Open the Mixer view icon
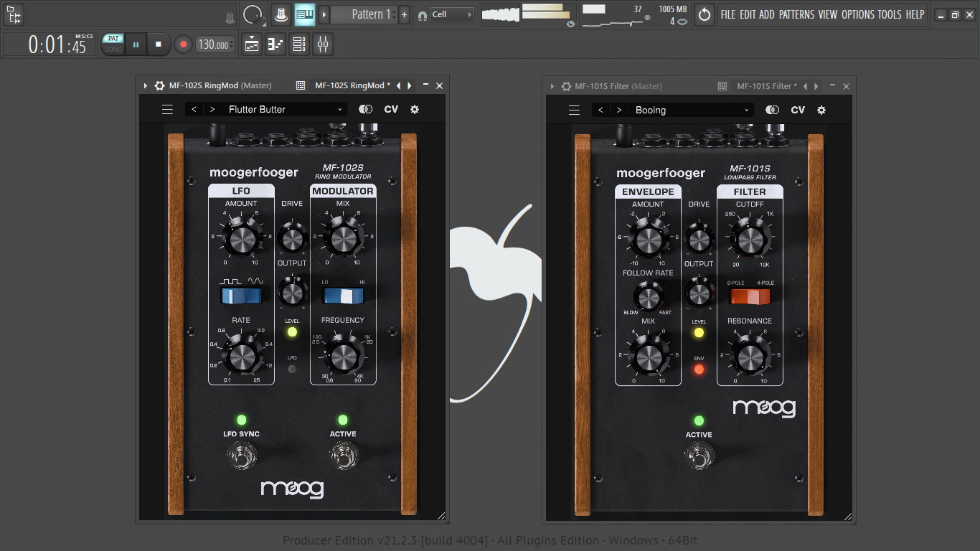Viewport: 980px width, 551px height. coord(323,44)
